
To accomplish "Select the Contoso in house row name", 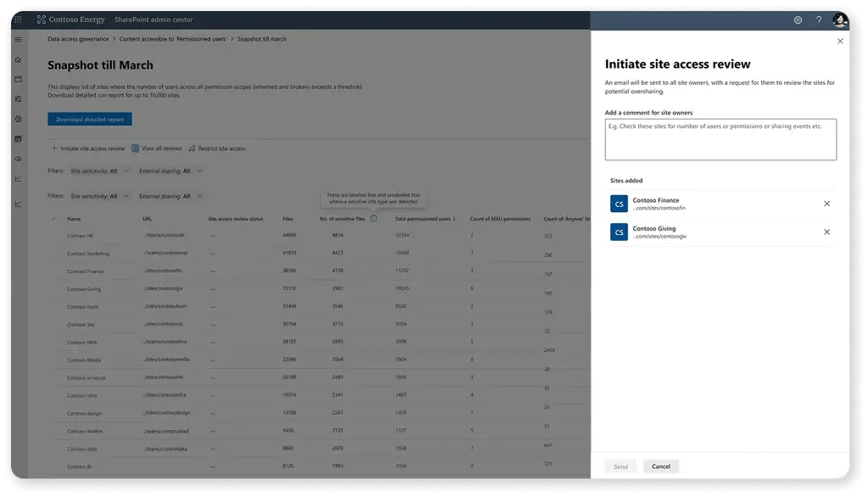I will pos(86,378).
